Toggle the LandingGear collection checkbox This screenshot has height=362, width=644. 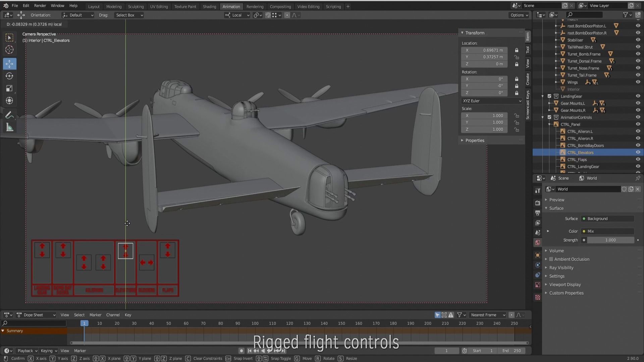click(x=549, y=96)
